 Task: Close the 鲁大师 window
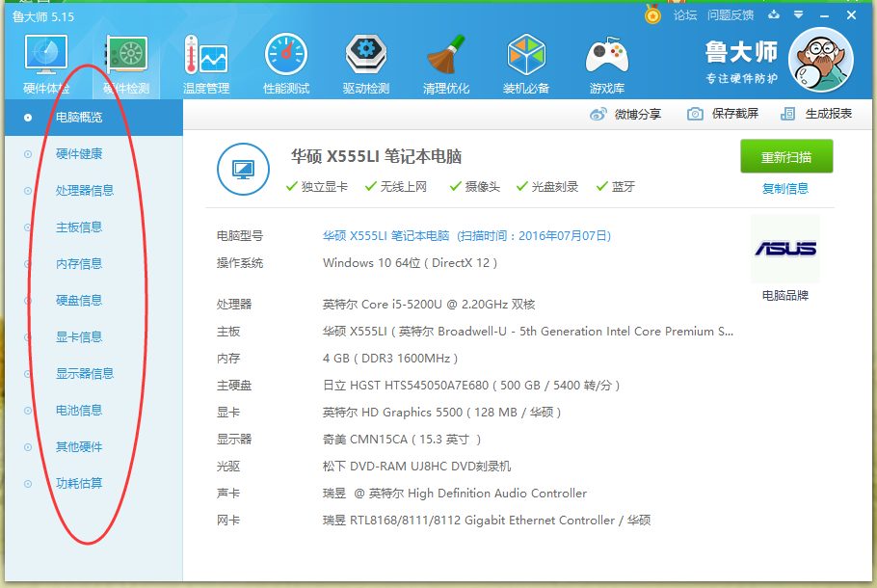(x=851, y=15)
